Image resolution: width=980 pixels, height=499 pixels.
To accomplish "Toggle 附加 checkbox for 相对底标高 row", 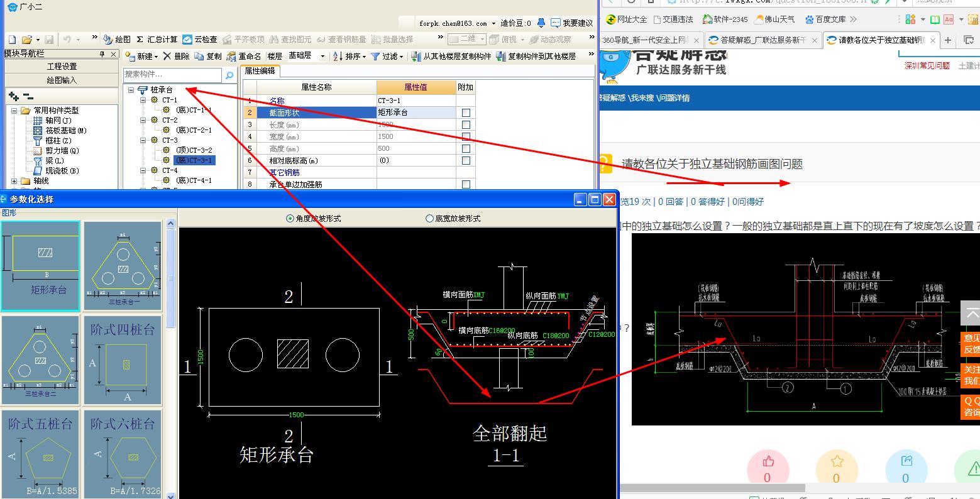I will pos(466,160).
